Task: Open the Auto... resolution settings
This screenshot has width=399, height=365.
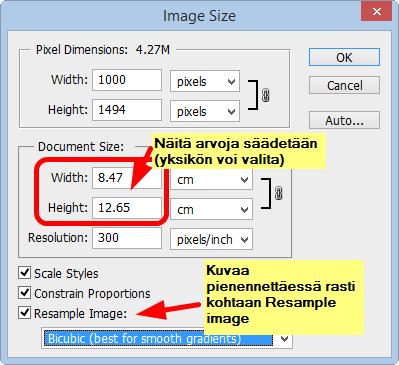Action: click(344, 120)
